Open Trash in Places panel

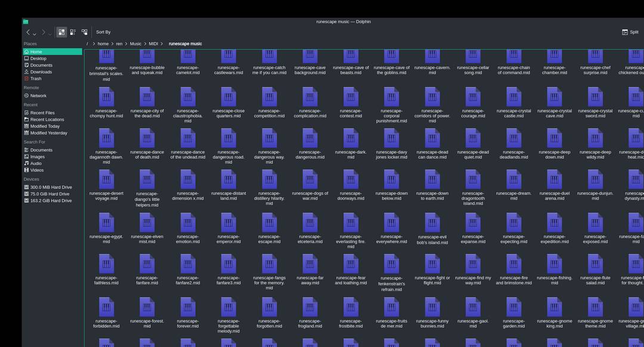[52, 79]
